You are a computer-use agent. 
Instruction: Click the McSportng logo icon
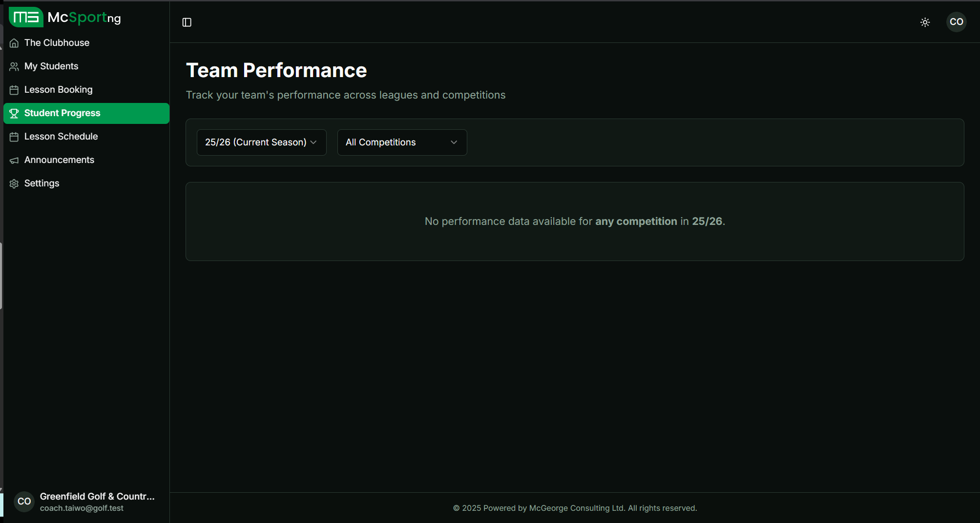tap(26, 18)
